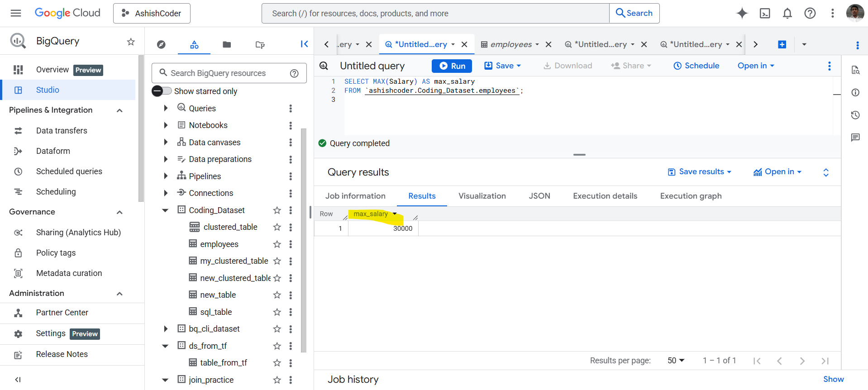The width and height of the screenshot is (868, 390).
Task: Change results per page dropdown value 50
Action: (x=676, y=361)
